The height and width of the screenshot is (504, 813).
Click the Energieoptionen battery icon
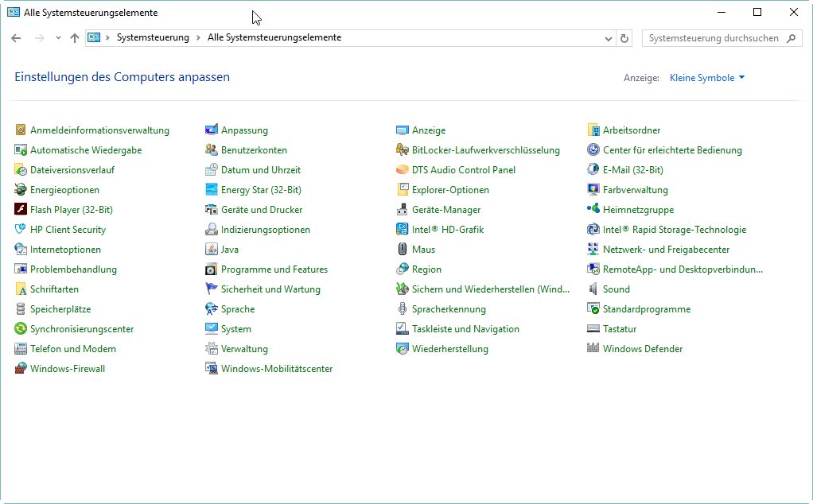point(21,189)
